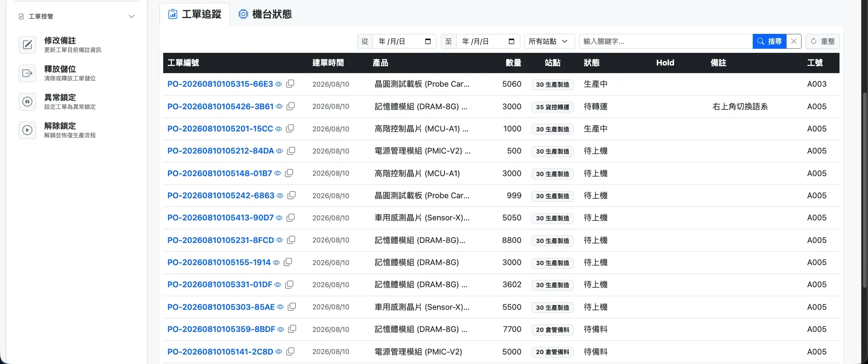Screen dimensions: 868x364
Task: Copy order number PO-20260810105426-3B61
Action: click(291, 106)
